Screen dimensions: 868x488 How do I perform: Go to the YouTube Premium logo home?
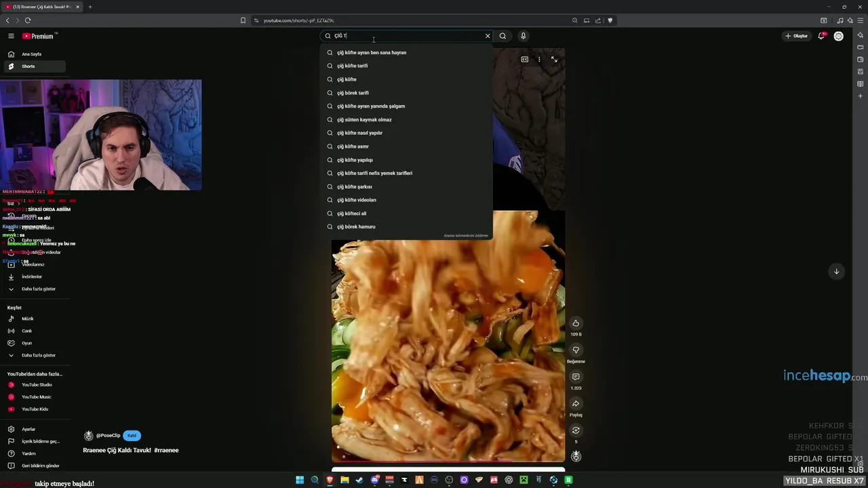(38, 36)
